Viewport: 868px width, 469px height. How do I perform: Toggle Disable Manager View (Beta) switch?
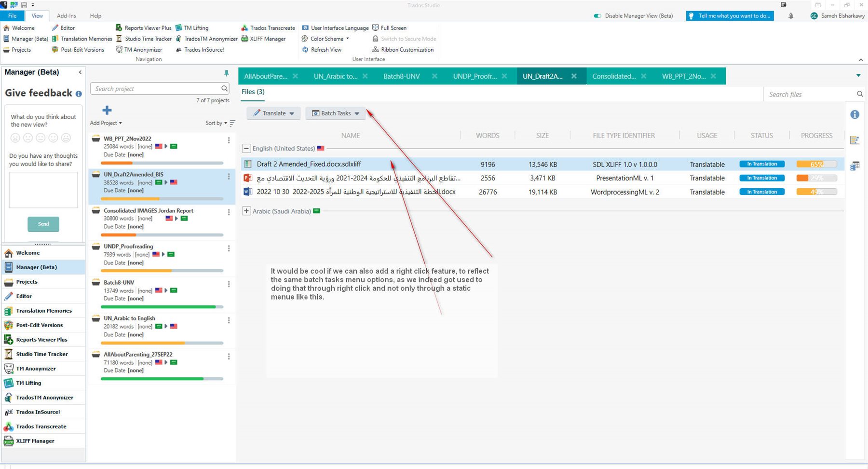(x=597, y=16)
